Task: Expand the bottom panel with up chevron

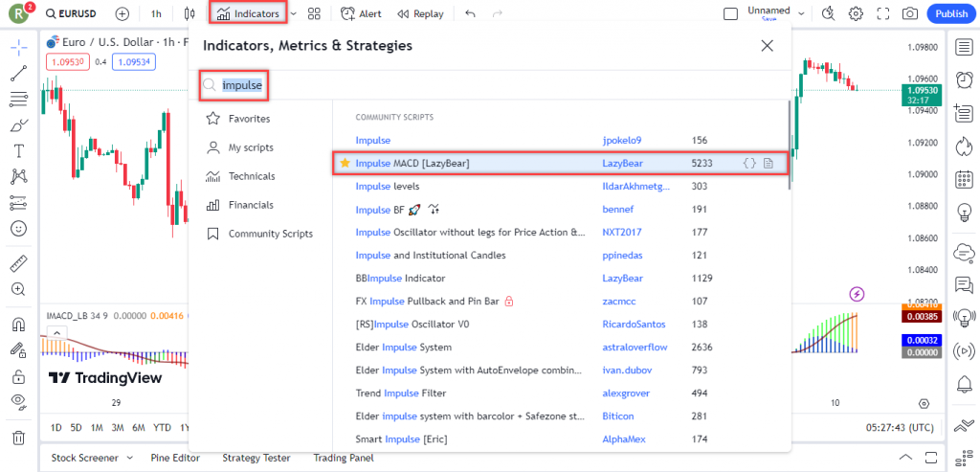Action: click(x=906, y=457)
